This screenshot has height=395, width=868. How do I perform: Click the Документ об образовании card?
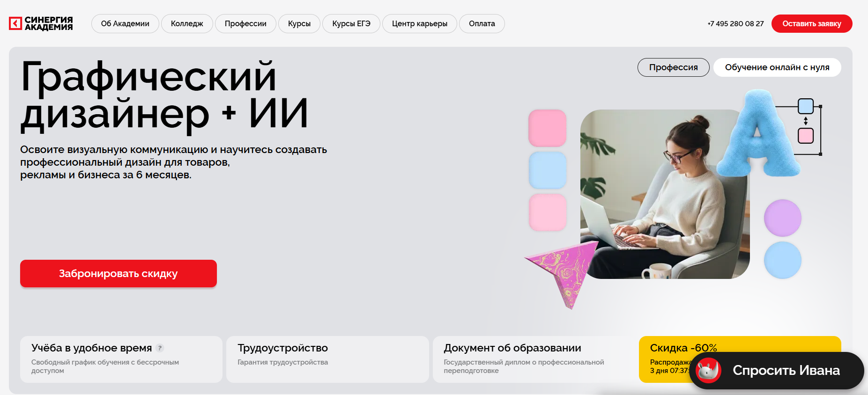(x=534, y=359)
